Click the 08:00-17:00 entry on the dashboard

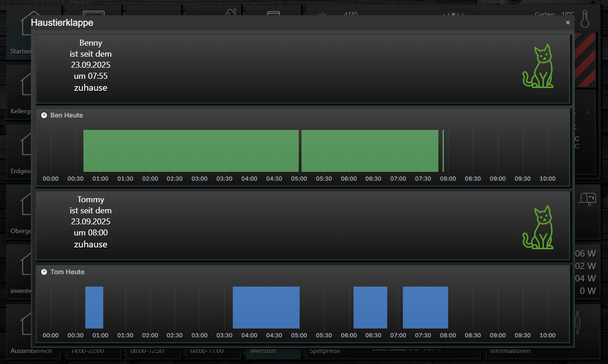point(207,351)
